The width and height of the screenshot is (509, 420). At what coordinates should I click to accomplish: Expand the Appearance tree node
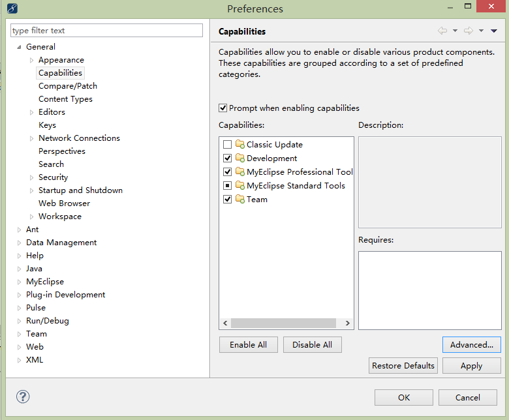click(31, 60)
